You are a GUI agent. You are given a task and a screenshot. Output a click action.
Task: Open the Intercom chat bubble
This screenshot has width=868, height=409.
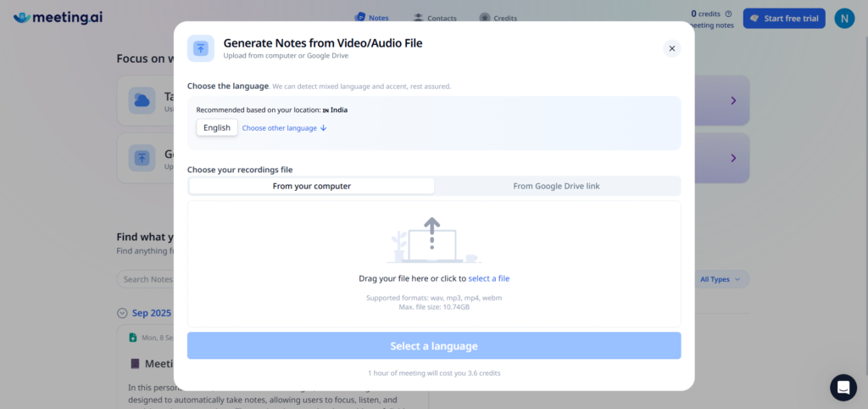click(x=843, y=387)
